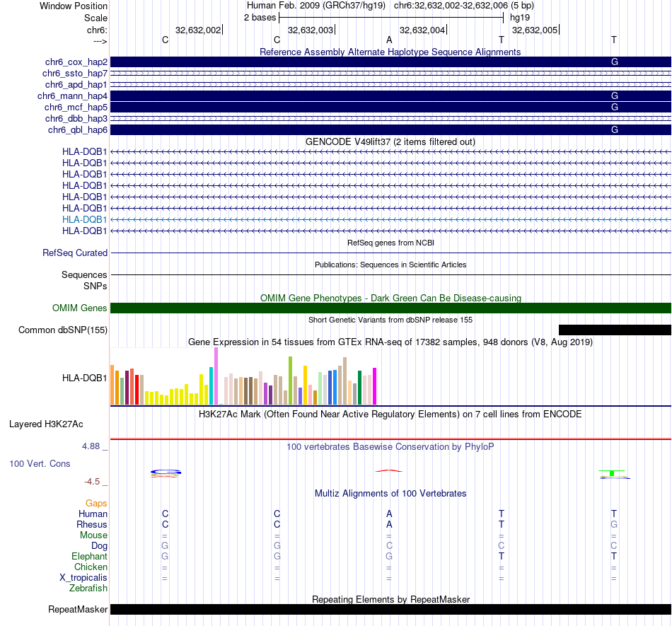Viewport: 672px width, 626px height.
Task: Click the 32,632,005 position label
Action: pos(535,30)
